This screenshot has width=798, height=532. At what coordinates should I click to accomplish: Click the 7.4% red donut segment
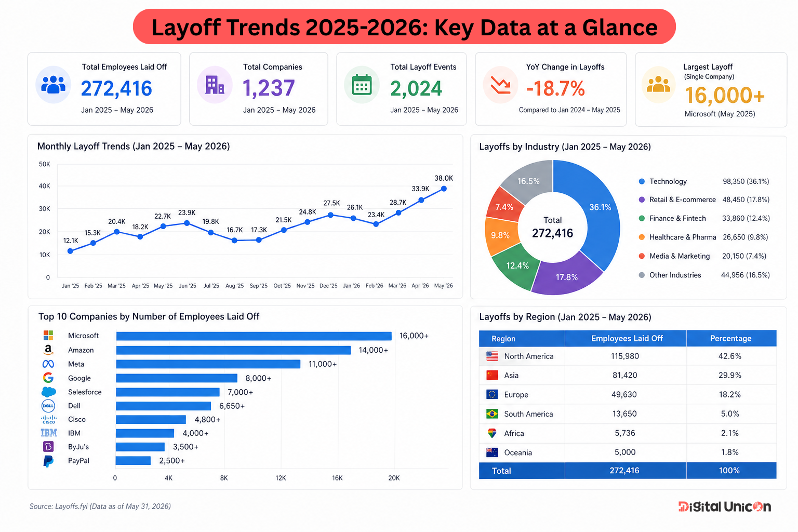pyautogui.click(x=504, y=207)
